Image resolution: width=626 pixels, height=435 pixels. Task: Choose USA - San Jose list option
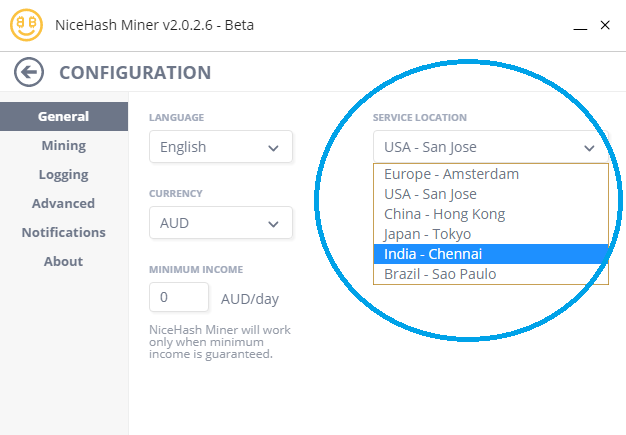(x=491, y=194)
